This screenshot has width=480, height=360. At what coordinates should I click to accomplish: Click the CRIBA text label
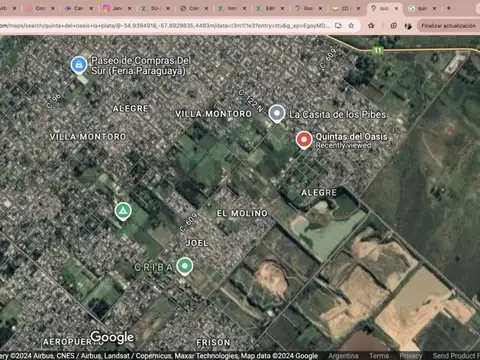point(154,267)
